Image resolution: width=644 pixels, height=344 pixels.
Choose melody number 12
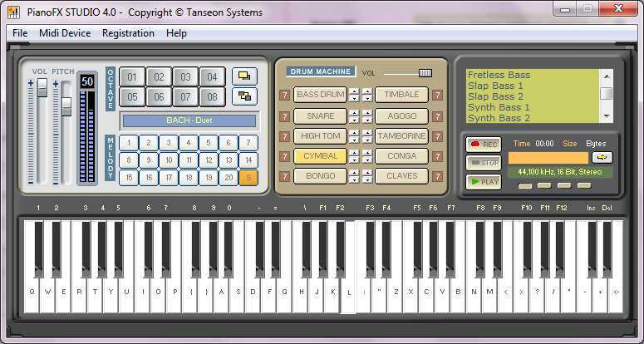[209, 160]
